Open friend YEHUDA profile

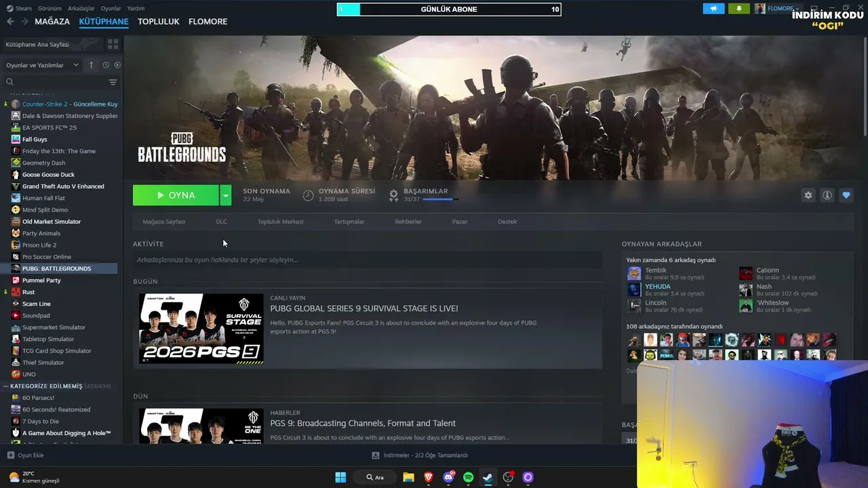click(658, 287)
